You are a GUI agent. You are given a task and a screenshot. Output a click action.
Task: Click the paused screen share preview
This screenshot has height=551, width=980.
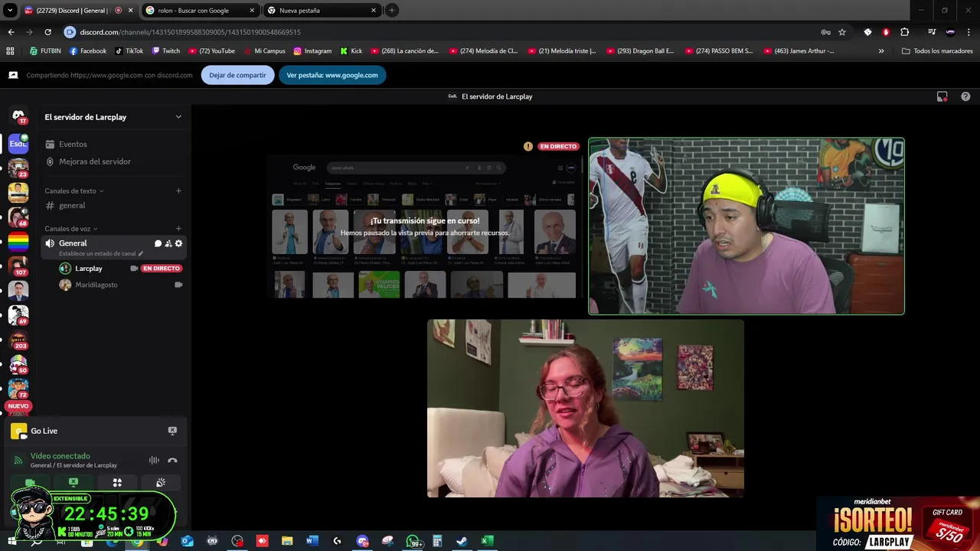point(425,226)
